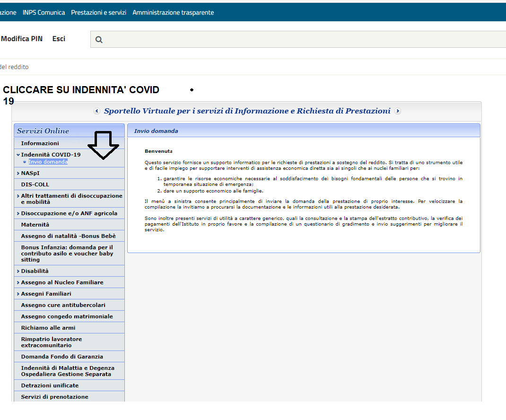Expand Disoccupazione e/o ANF agricola arrow
The height and width of the screenshot is (420, 506).
[18, 213]
